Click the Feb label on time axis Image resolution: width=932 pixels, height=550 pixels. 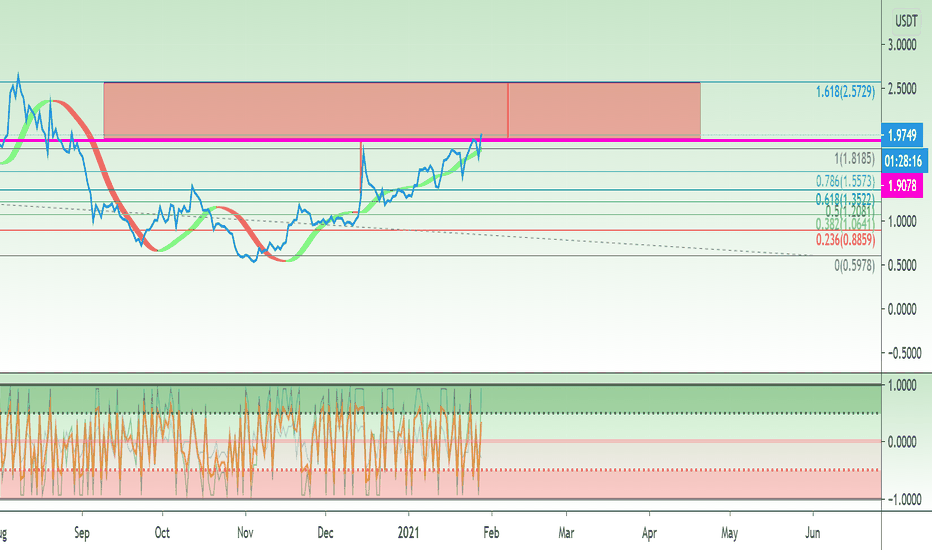491,533
